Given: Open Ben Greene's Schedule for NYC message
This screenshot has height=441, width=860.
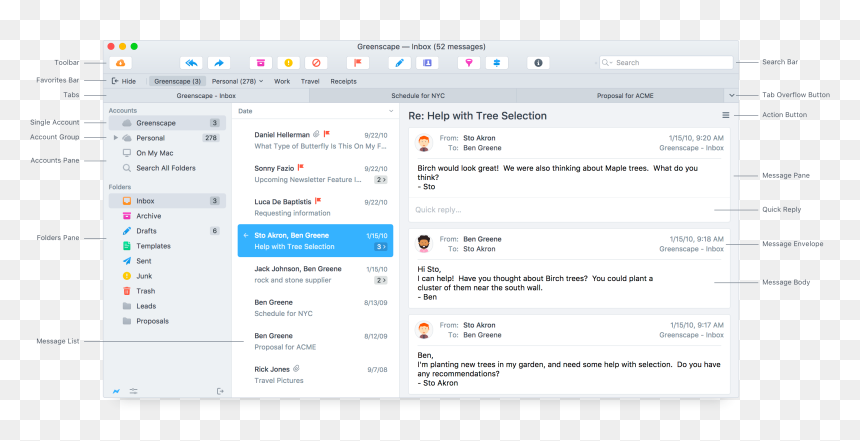Looking at the screenshot, I should (x=315, y=308).
